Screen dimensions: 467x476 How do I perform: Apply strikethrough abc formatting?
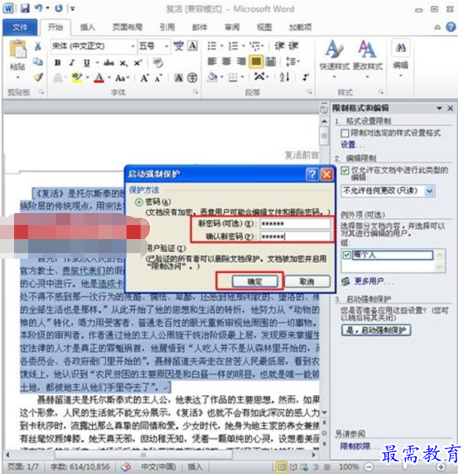coord(109,63)
